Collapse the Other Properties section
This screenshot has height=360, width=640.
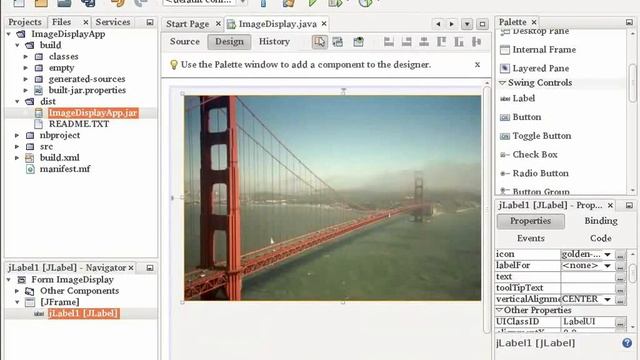point(499,311)
